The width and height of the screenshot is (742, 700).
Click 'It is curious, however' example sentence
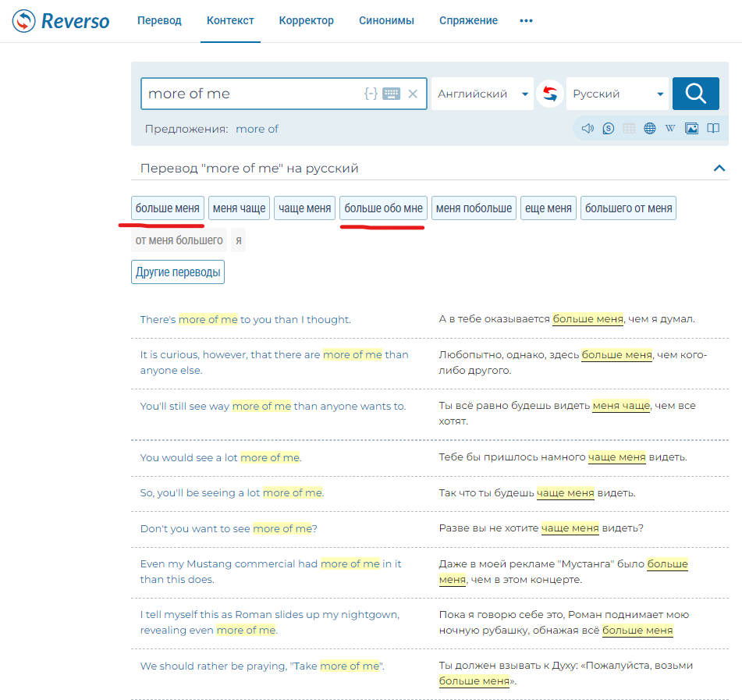[x=274, y=363]
